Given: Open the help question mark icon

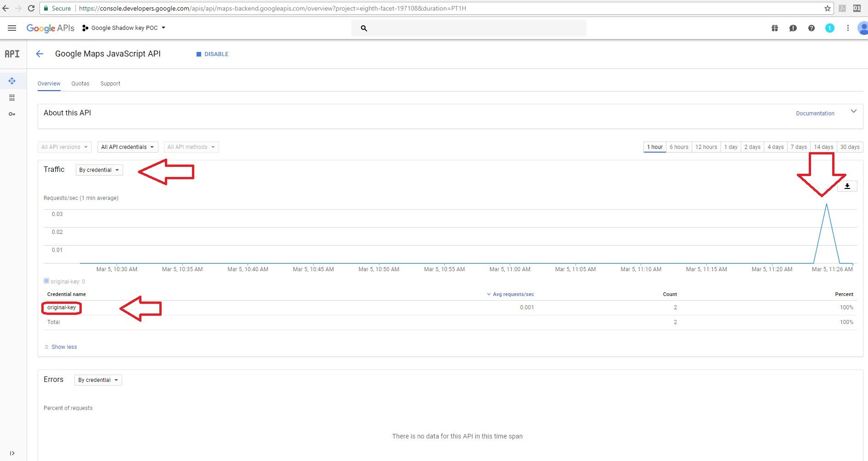Looking at the screenshot, I should click(812, 28).
